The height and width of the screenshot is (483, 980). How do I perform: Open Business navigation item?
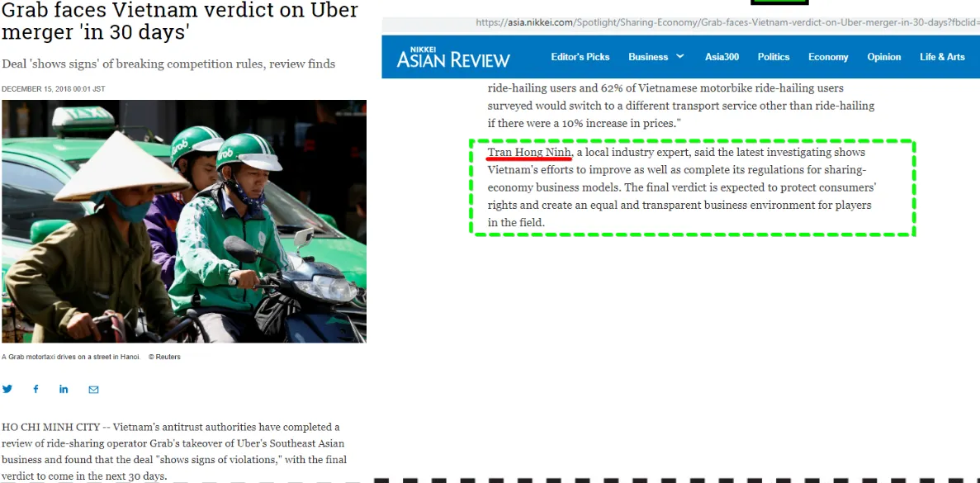[648, 57]
